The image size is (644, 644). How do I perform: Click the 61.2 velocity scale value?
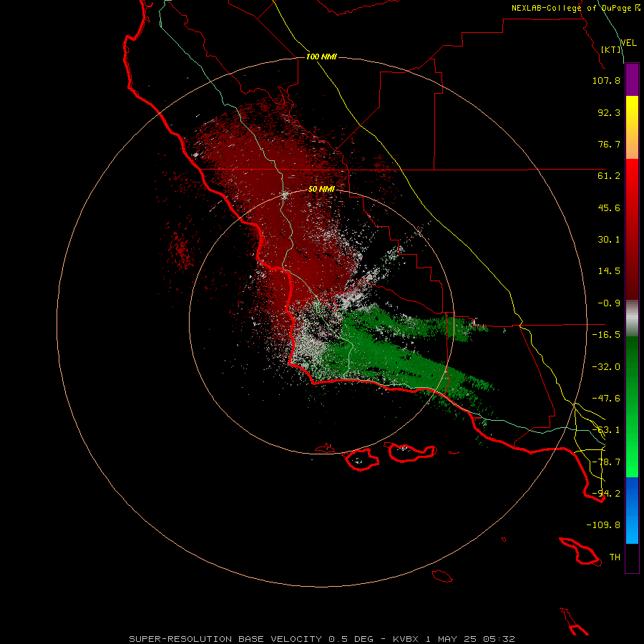[x=609, y=176]
